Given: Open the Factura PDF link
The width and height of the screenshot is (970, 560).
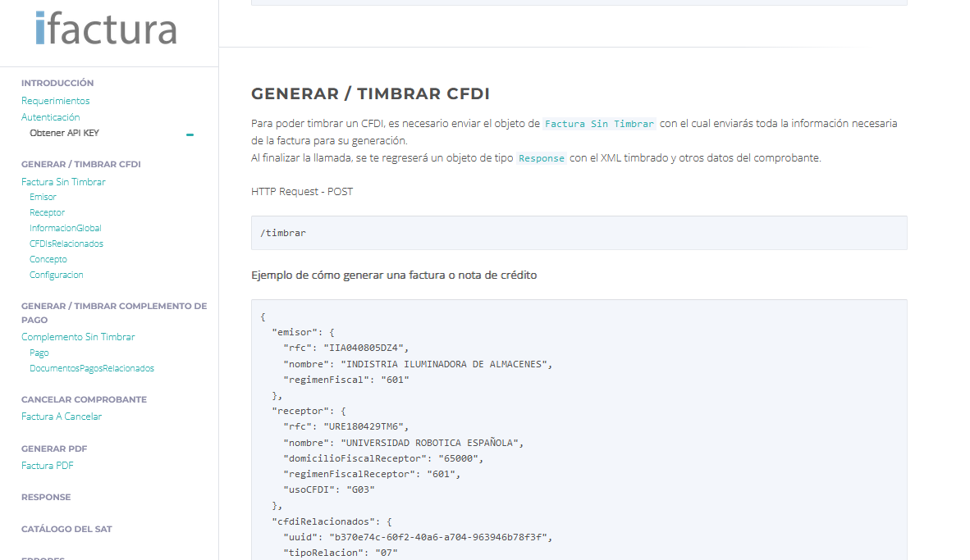Looking at the screenshot, I should [x=47, y=466].
